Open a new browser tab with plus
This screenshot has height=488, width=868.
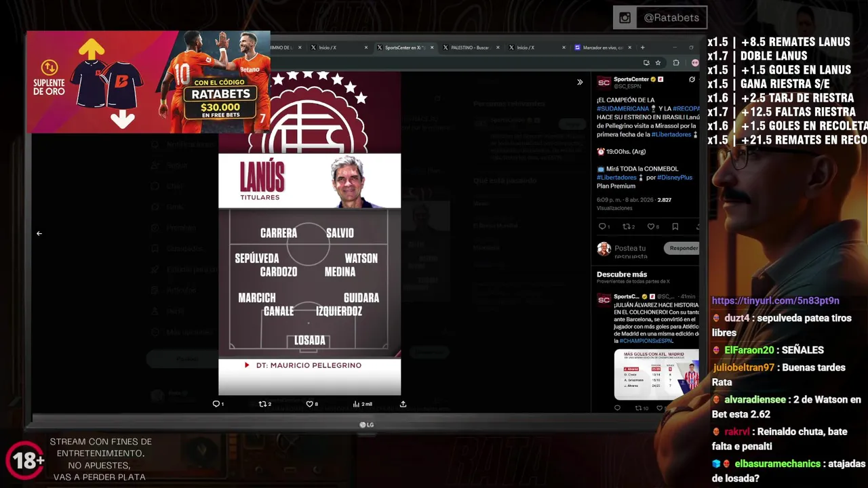click(642, 47)
